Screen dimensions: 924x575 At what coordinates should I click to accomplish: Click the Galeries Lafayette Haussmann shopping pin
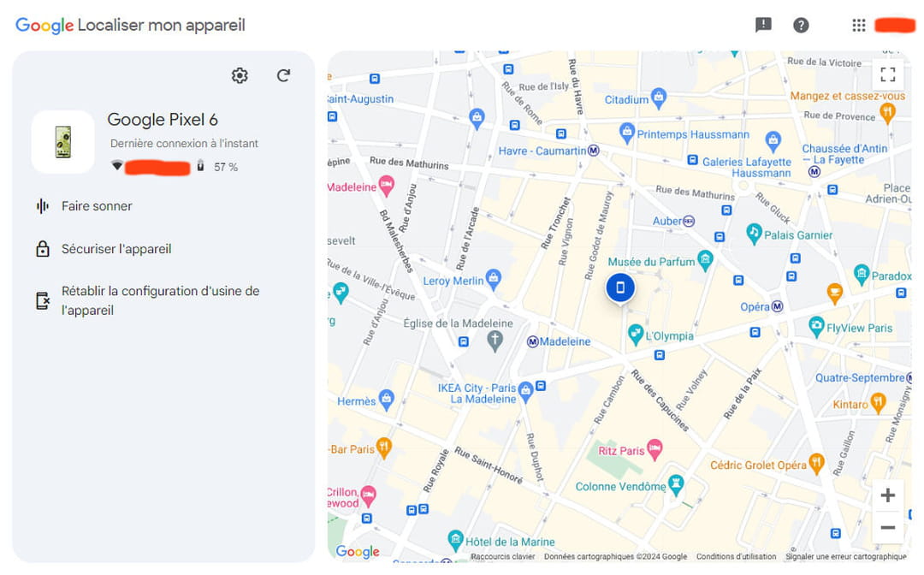[773, 140]
